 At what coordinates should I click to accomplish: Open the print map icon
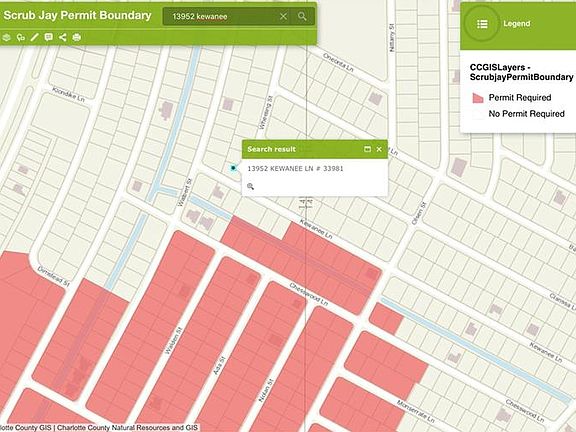[76, 37]
